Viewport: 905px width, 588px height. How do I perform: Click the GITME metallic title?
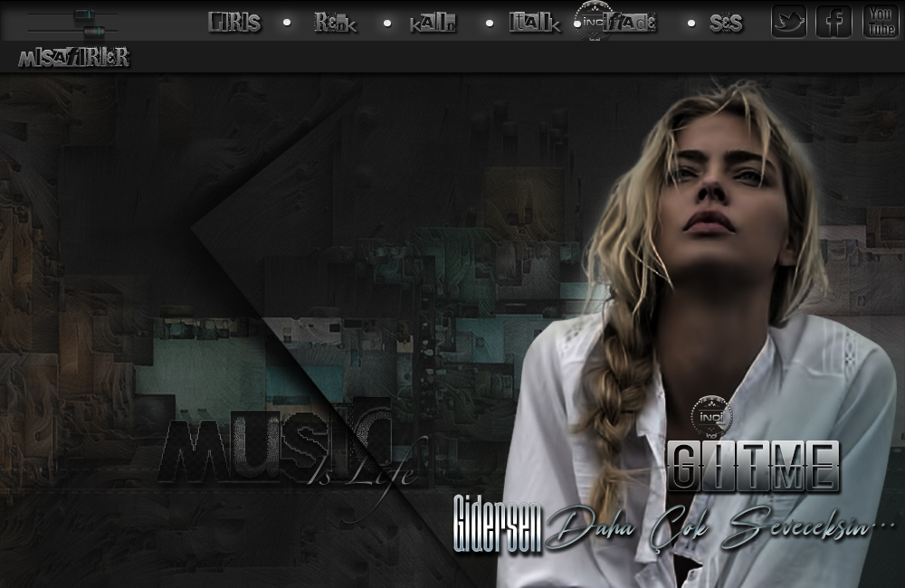pos(754,467)
